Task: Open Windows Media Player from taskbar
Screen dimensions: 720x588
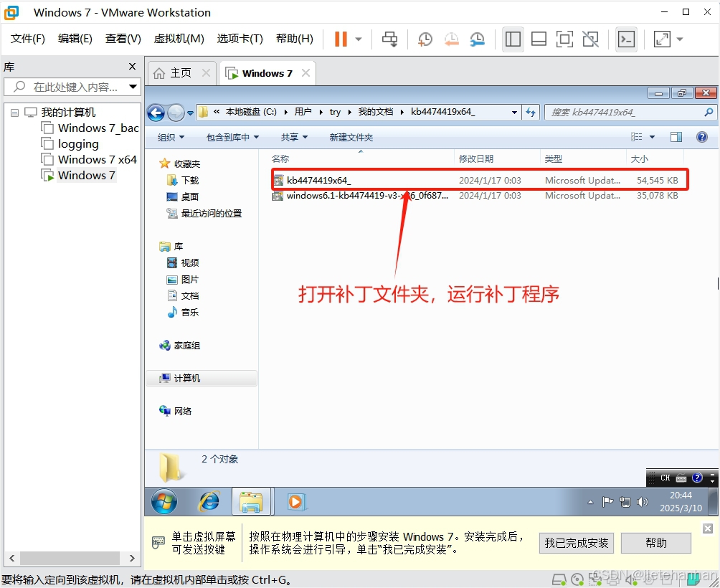Action: (x=295, y=502)
